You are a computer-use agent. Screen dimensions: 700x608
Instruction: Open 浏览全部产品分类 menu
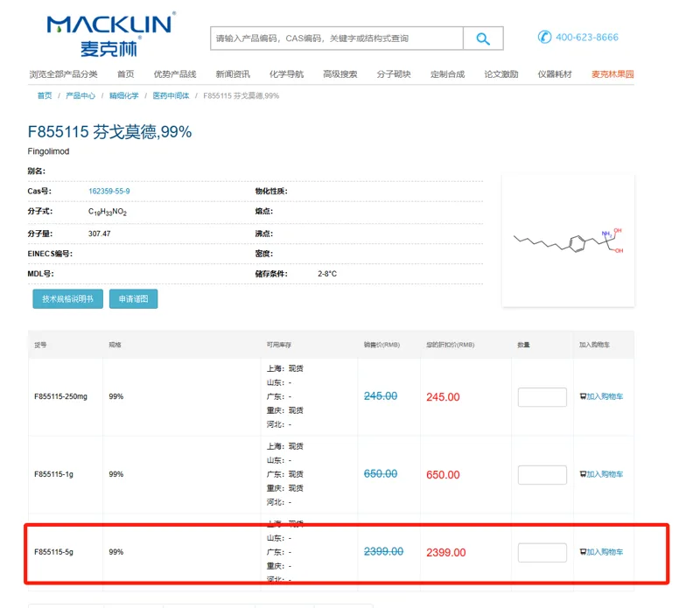click(x=63, y=74)
